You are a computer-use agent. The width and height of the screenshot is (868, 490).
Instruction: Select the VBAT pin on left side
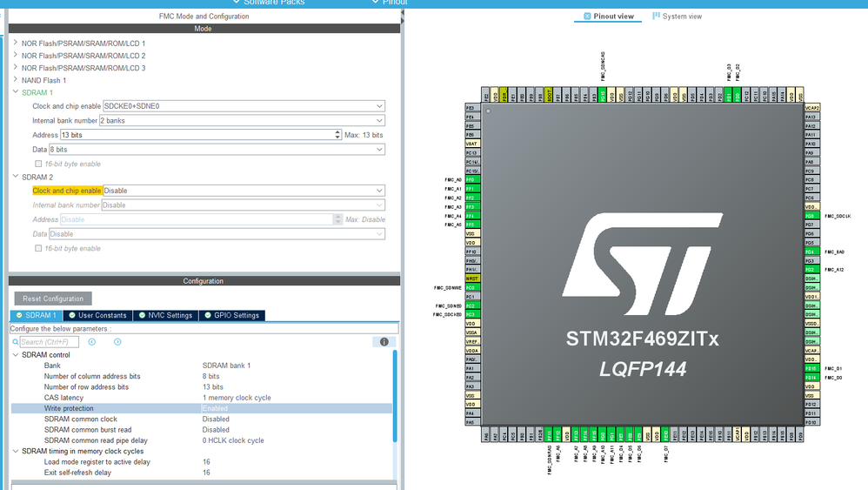point(472,144)
